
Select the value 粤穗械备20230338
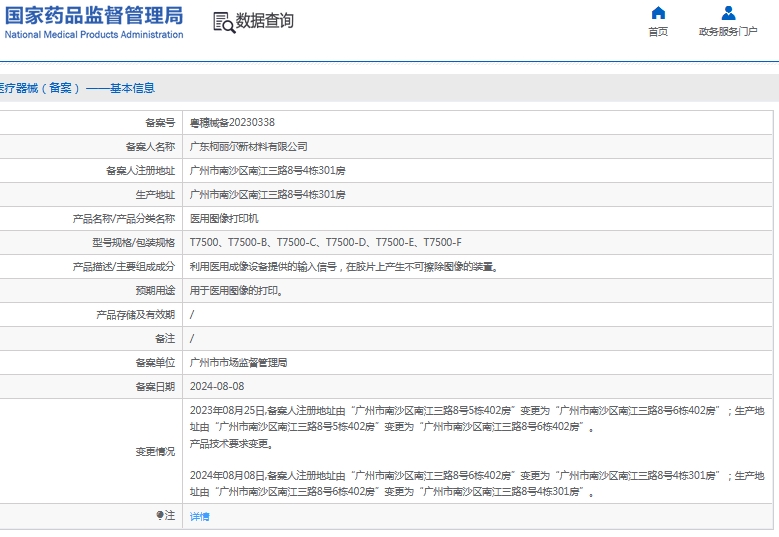(232, 123)
